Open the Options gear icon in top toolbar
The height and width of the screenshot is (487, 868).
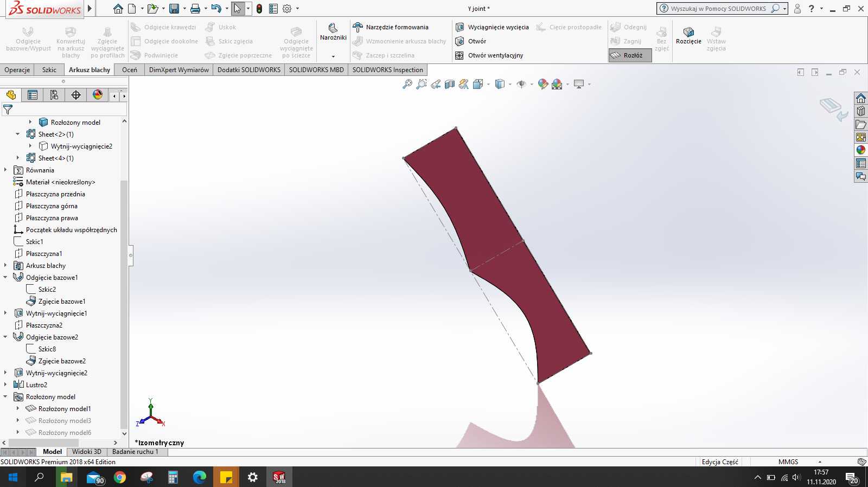[x=287, y=9]
